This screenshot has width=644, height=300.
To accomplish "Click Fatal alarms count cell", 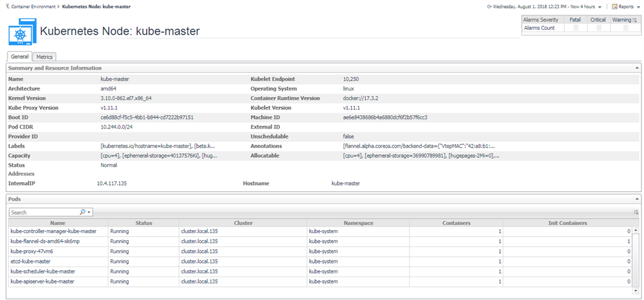I will (x=575, y=28).
